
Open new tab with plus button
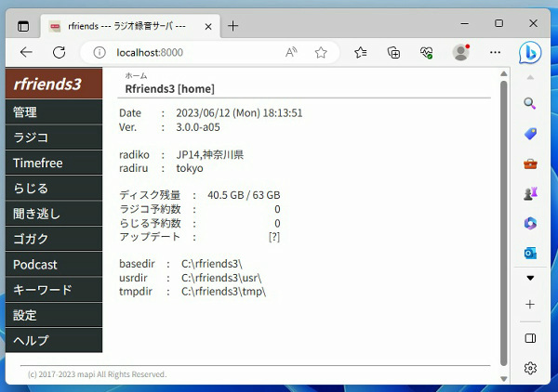[x=232, y=26]
